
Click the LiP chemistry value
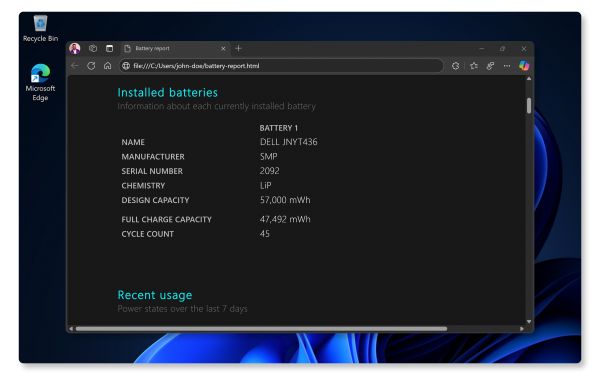point(266,185)
